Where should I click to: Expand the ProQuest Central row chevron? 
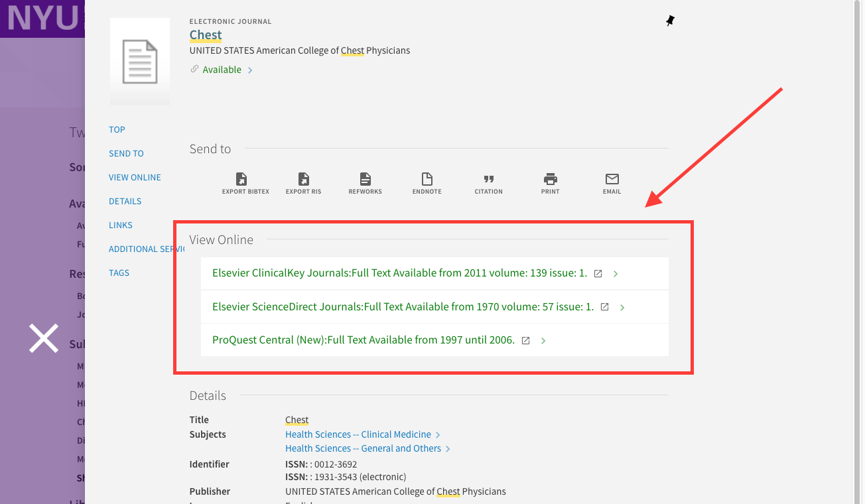(x=543, y=340)
